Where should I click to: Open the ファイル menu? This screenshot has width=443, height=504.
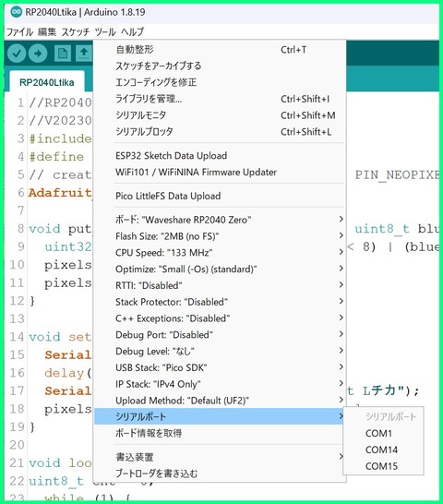click(x=19, y=31)
